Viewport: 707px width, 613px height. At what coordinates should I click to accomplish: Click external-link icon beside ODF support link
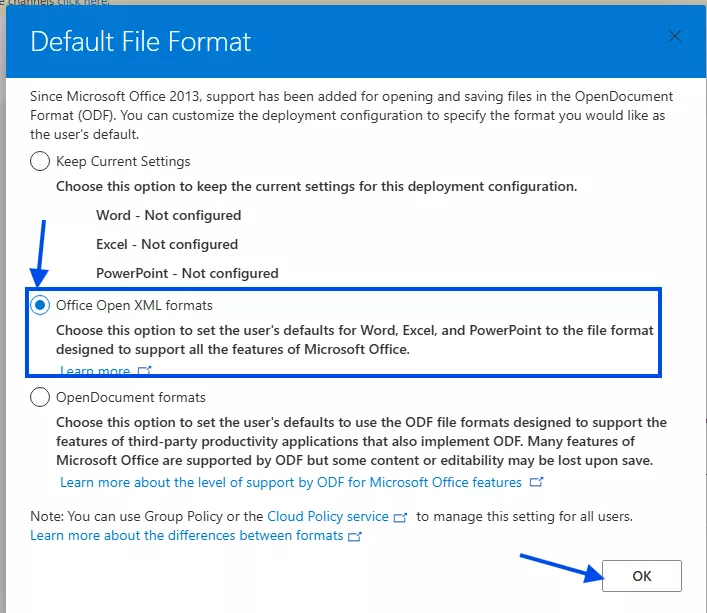click(536, 482)
